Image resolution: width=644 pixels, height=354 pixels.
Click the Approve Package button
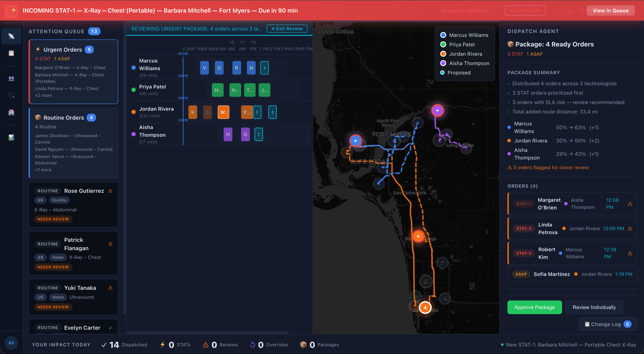pyautogui.click(x=535, y=307)
